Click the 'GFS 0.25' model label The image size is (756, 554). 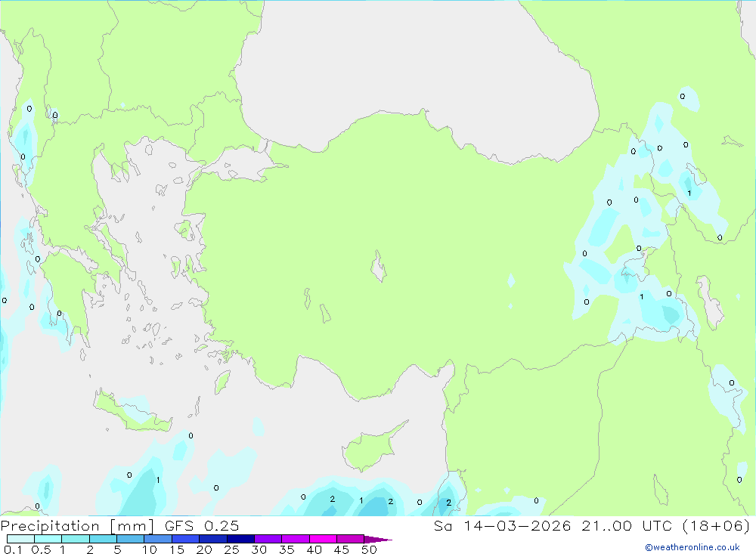[x=202, y=525]
